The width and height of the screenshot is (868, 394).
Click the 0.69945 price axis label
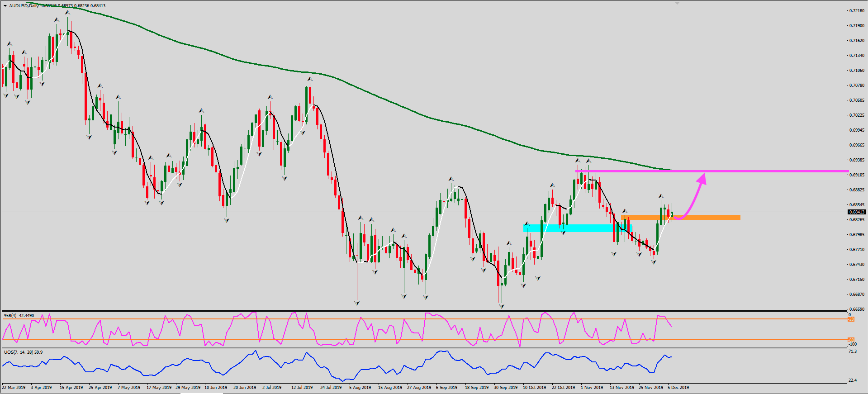coord(857,130)
